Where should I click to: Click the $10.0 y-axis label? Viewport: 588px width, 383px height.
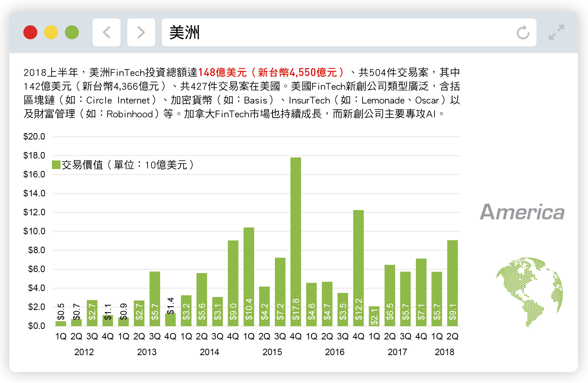tap(34, 231)
